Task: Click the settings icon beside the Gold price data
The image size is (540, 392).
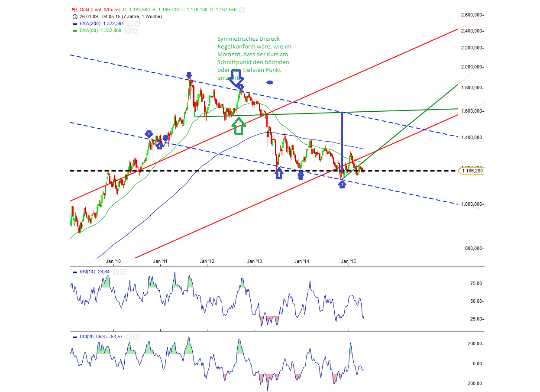Action: click(242, 10)
